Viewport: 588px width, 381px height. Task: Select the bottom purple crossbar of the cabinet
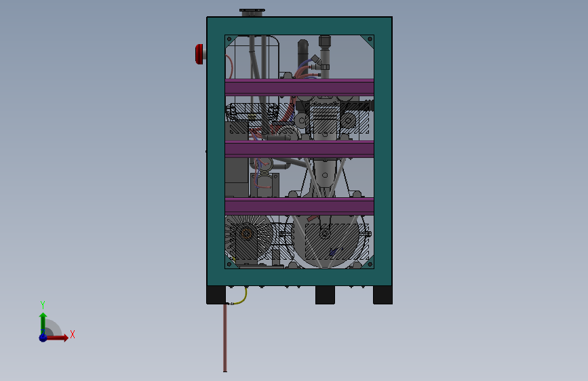click(x=299, y=206)
